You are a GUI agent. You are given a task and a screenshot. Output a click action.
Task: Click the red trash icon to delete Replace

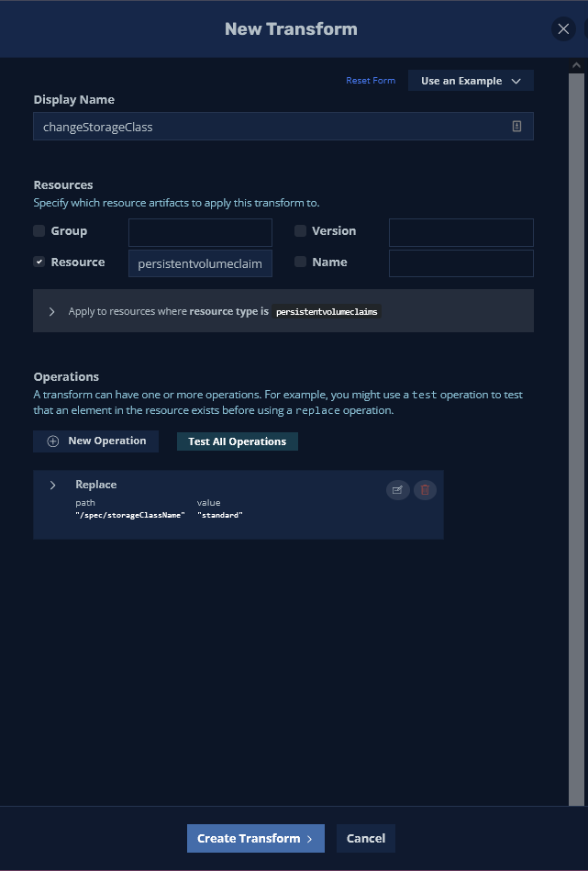point(425,490)
